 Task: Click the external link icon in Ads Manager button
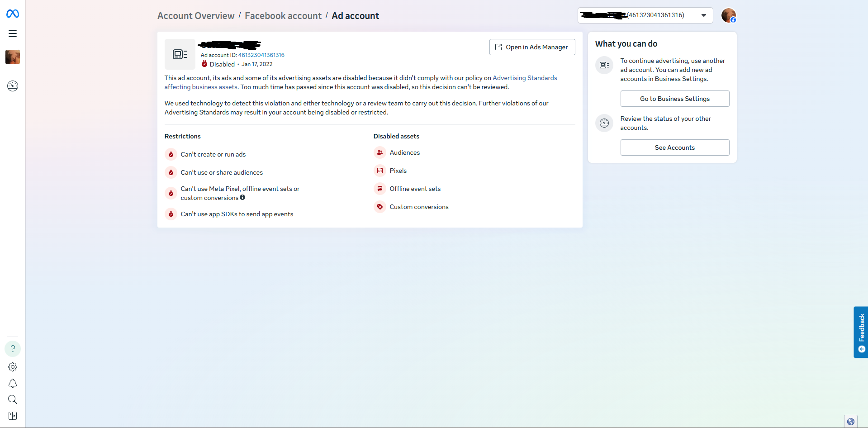498,47
